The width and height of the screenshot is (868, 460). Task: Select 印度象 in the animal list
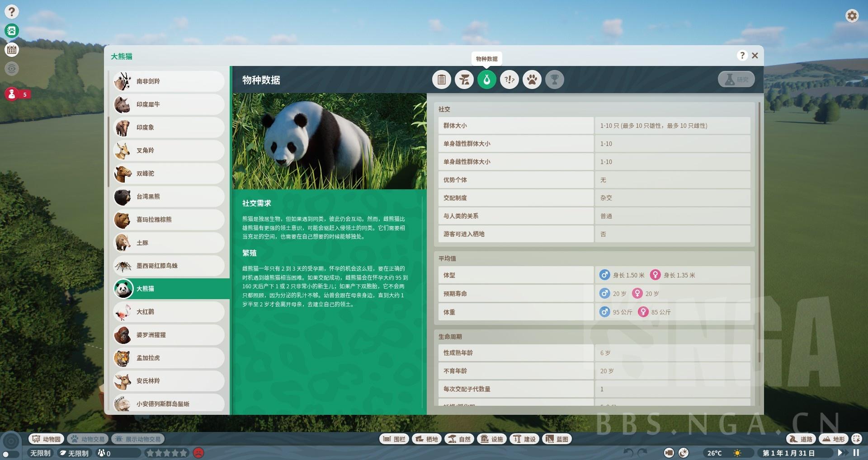(x=169, y=127)
